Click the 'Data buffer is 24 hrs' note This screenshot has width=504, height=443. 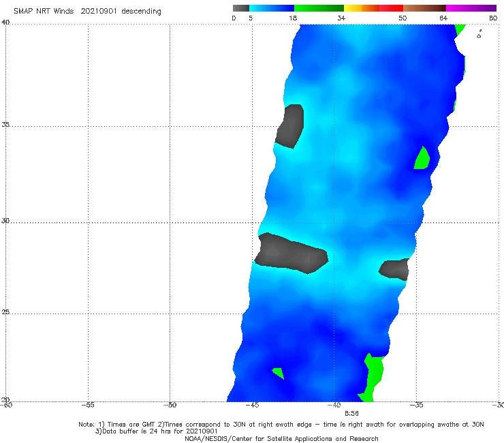click(x=157, y=431)
